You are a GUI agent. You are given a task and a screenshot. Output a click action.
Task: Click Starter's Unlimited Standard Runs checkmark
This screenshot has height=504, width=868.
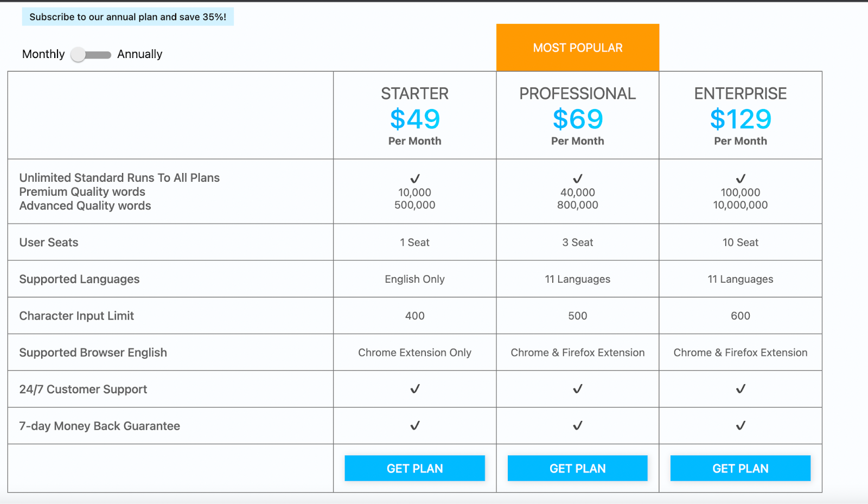click(415, 178)
